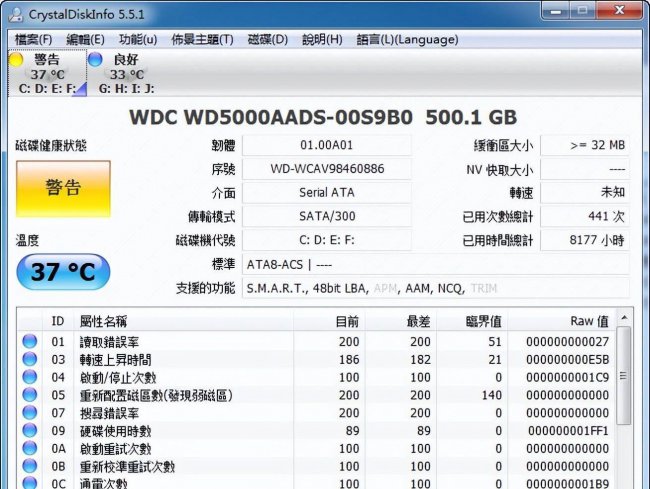650x489 pixels.
Task: Click the buffer size field >= 32 MB
Action: click(x=585, y=145)
